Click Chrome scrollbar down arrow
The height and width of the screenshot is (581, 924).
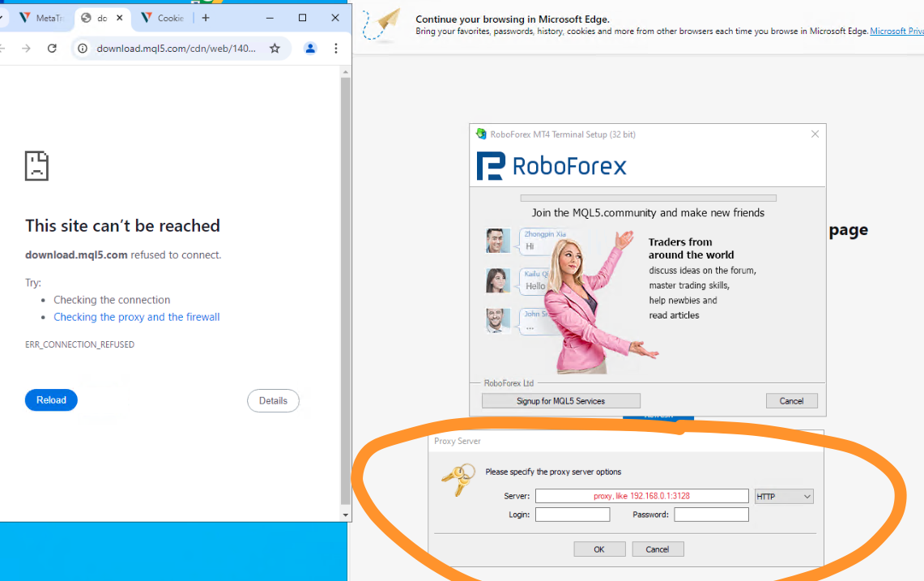pos(345,515)
